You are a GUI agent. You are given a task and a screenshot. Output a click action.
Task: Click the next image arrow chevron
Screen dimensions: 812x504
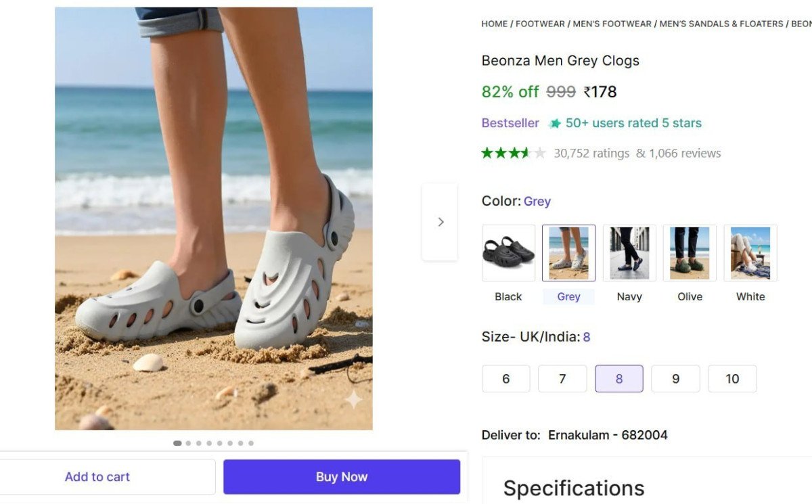441,222
